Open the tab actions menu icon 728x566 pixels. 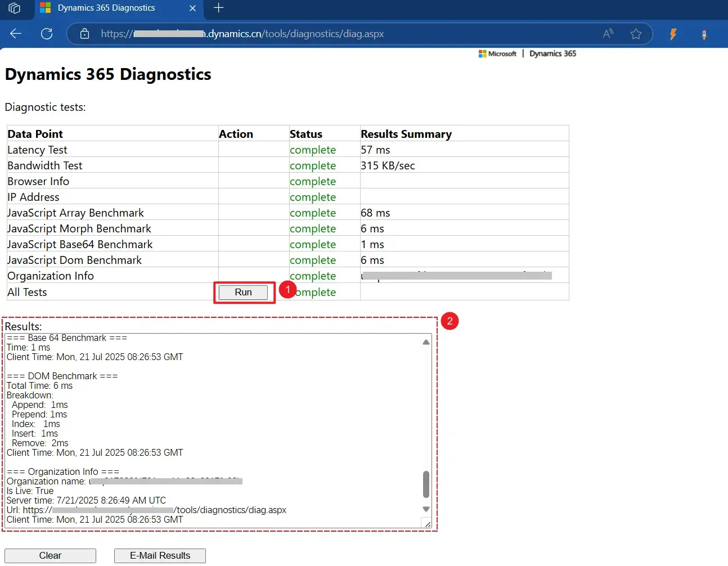click(15, 8)
